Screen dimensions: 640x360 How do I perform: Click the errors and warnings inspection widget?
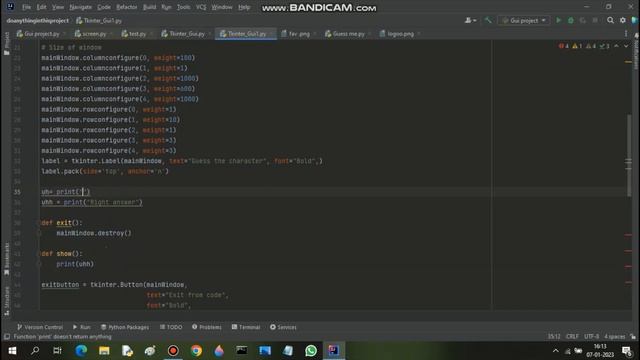point(584,46)
